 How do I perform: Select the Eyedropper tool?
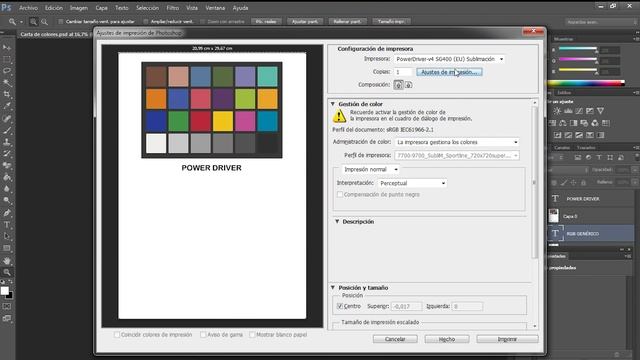pos(7,106)
